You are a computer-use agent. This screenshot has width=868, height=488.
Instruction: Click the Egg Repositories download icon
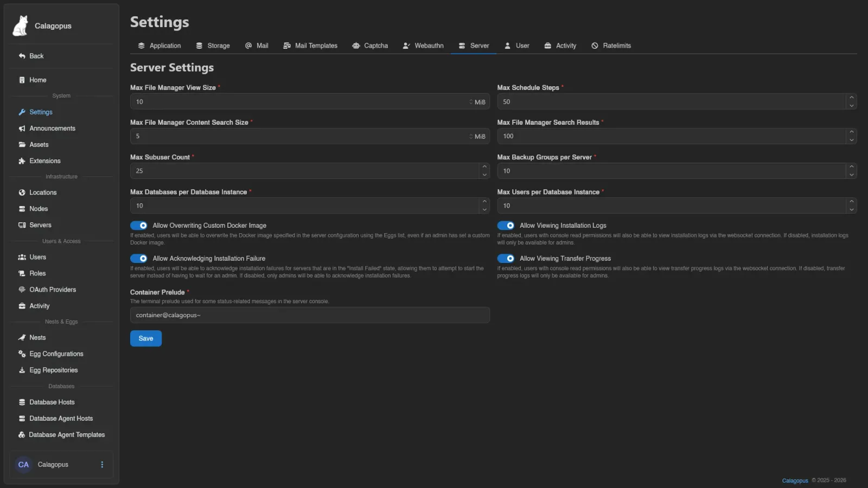pyautogui.click(x=22, y=370)
